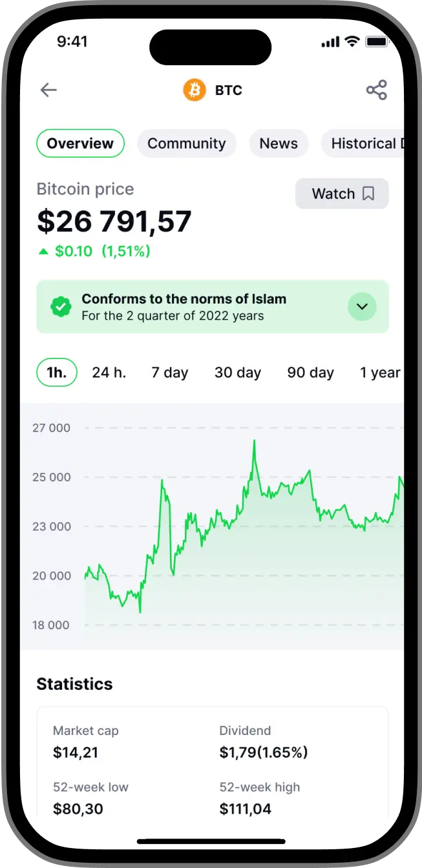Tap the Market cap statistic value
Screen dimensions: 422x868
click(76, 752)
